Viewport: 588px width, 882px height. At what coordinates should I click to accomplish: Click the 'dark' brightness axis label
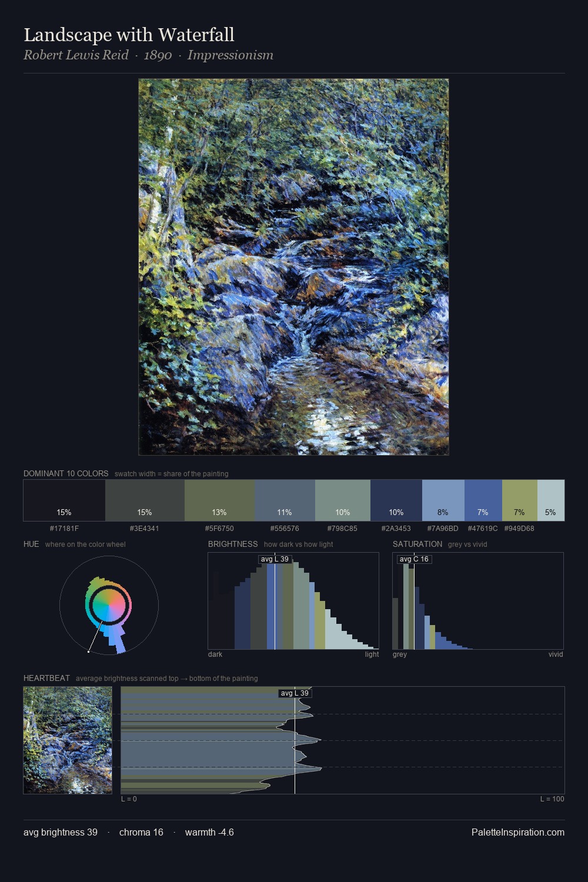pos(215,654)
